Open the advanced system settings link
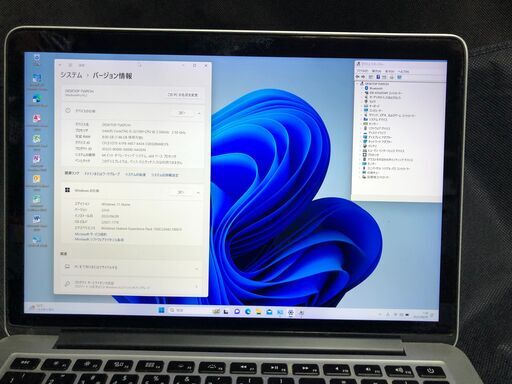 (x=165, y=175)
